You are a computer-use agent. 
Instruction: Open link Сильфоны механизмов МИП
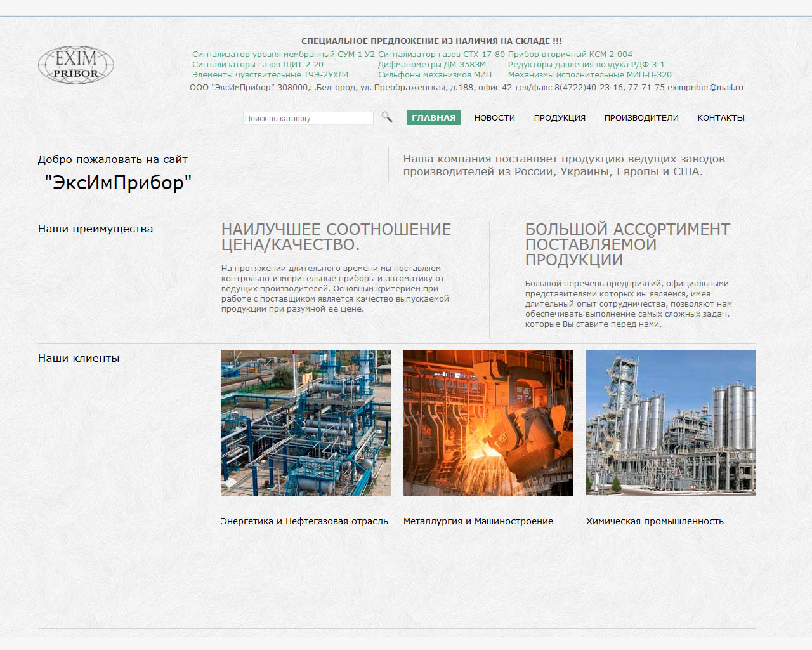point(435,75)
